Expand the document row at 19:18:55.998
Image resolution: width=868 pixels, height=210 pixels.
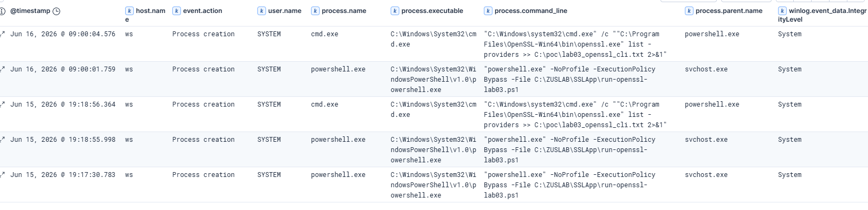[x=2, y=140]
